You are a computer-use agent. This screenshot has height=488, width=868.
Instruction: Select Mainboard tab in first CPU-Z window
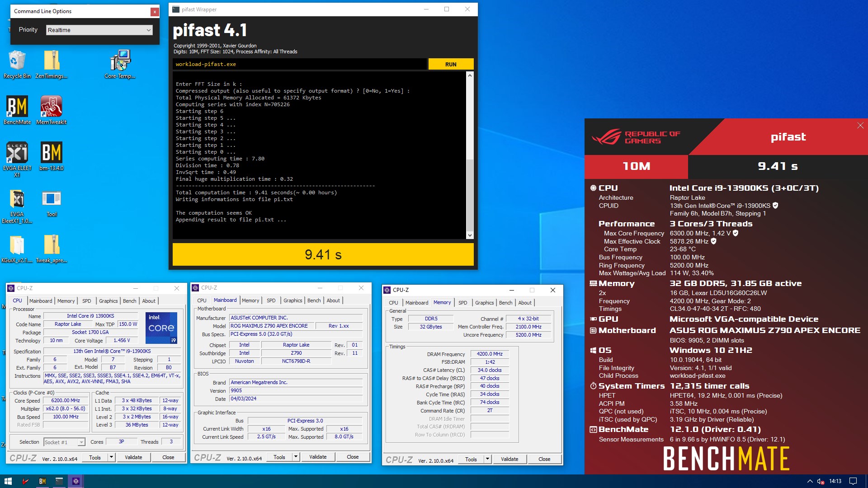pos(41,301)
